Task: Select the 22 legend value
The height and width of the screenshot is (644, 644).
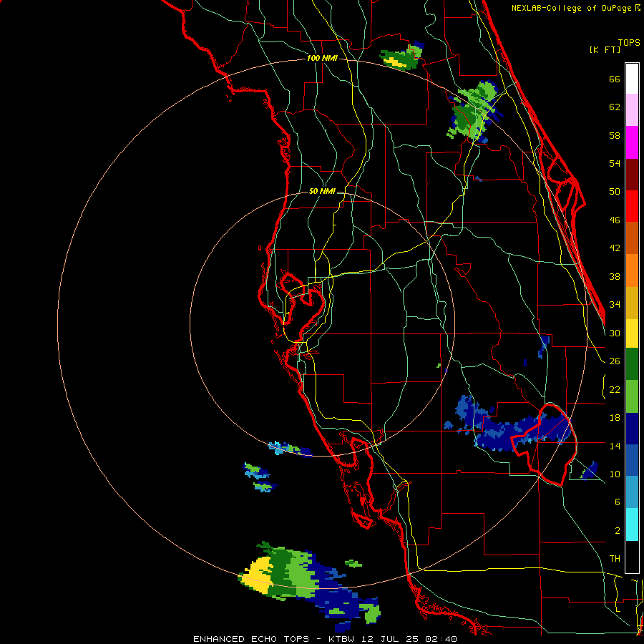Action: pos(615,389)
